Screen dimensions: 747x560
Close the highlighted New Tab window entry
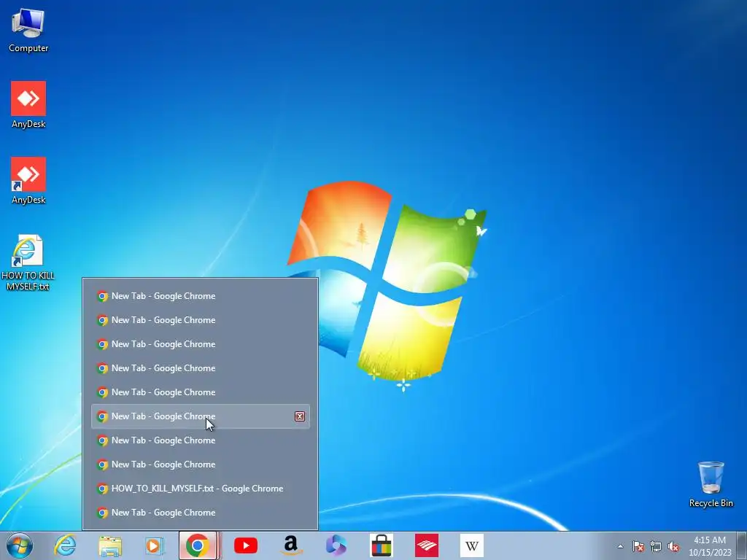300,416
